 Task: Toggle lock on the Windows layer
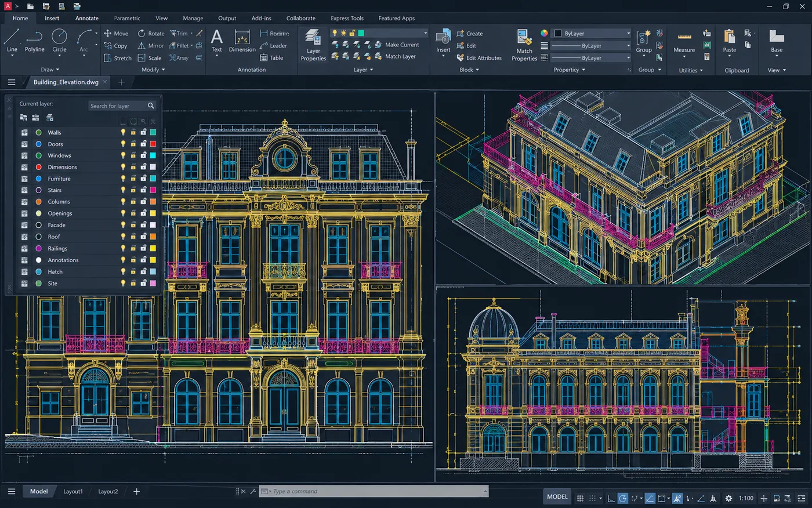click(x=143, y=155)
